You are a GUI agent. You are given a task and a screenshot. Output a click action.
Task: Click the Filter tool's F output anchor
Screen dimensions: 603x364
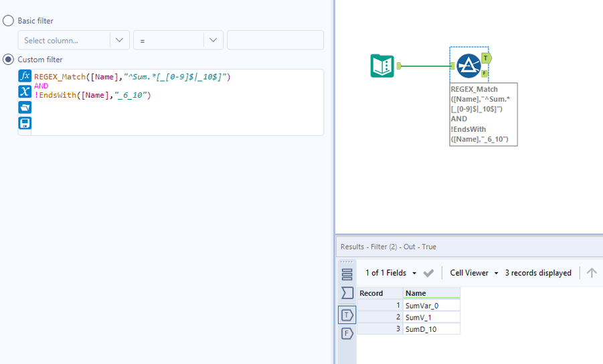click(484, 74)
